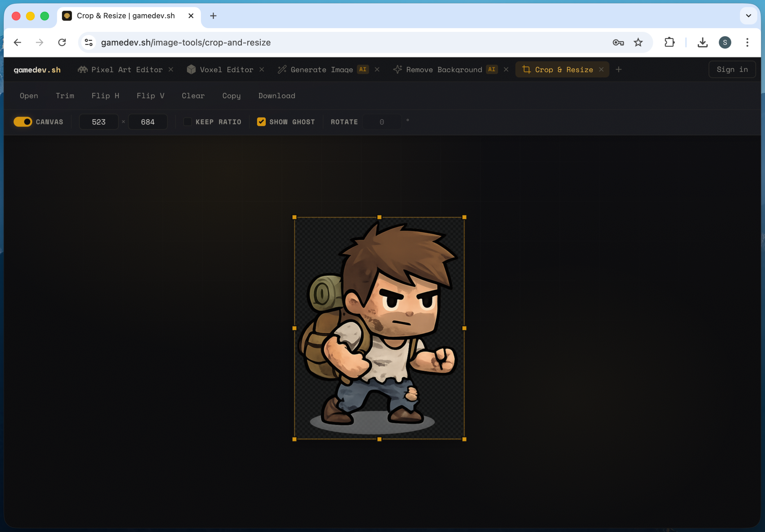
Task: Click the canvas width input showing 523
Action: (x=98, y=122)
